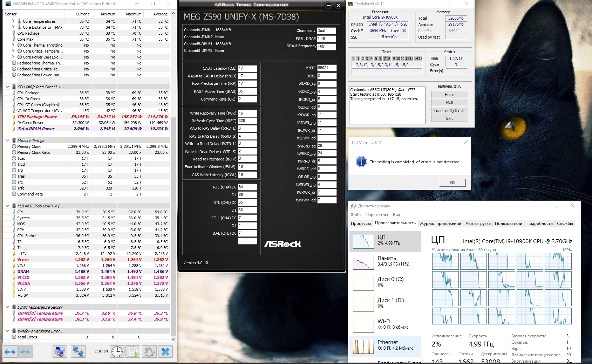Switch to the Автозагрузка tab
This screenshot has height=364, width=592.
(x=478, y=224)
